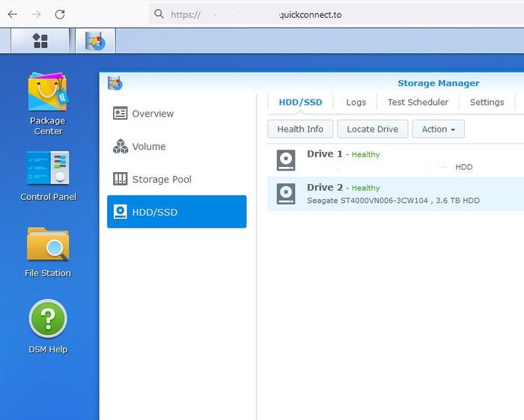524x420 pixels.
Task: Open the DSM Help icon
Action: coord(47,320)
